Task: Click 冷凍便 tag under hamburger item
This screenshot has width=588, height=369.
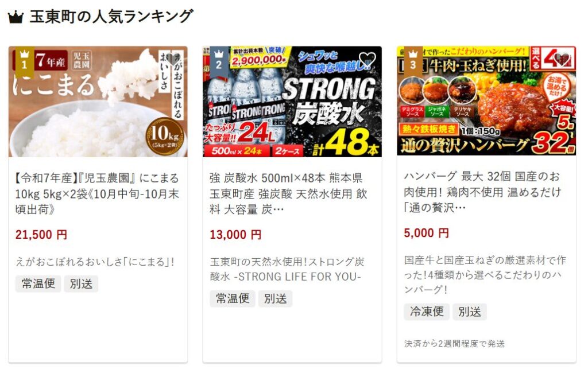Action: pos(427,312)
